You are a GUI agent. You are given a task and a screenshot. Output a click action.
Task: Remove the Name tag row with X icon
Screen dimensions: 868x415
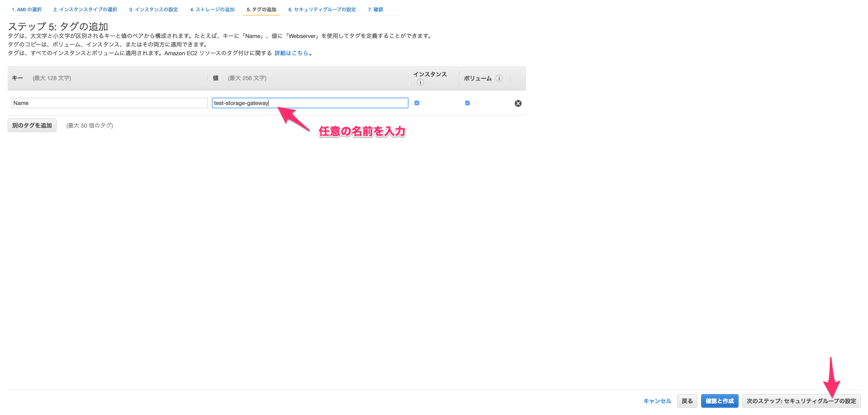518,103
